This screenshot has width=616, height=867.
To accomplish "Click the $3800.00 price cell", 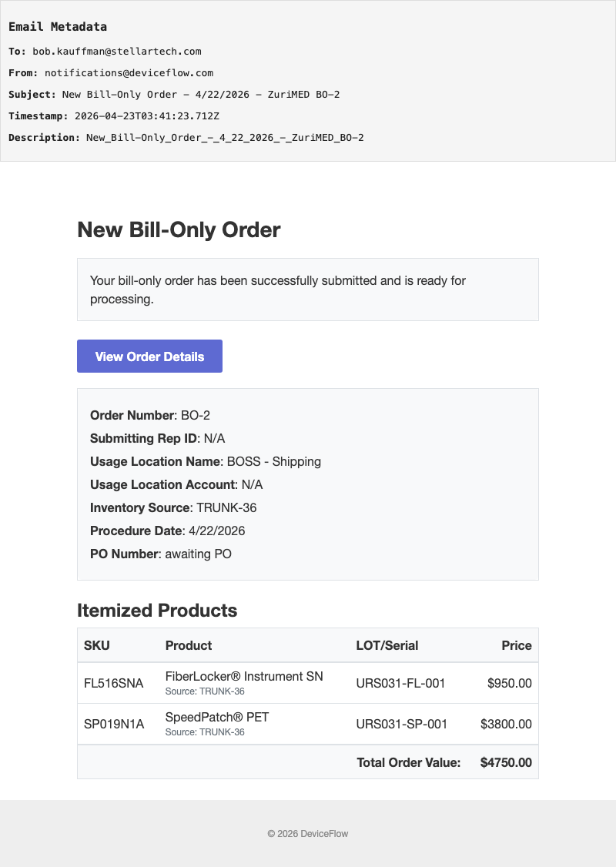I will (x=506, y=725).
